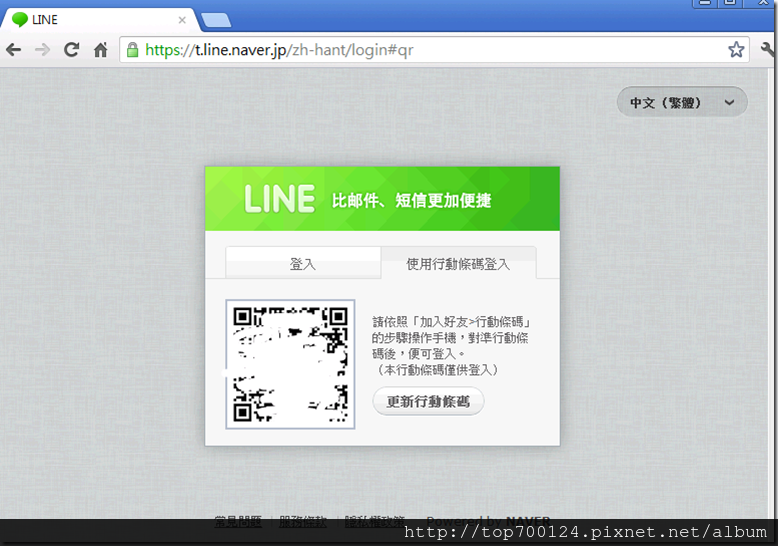
Task: Click the QR code image
Action: [x=290, y=364]
